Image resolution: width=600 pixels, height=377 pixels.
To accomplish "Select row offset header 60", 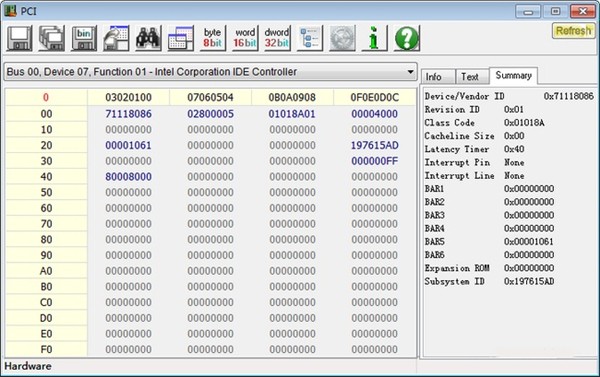I will [x=46, y=208].
